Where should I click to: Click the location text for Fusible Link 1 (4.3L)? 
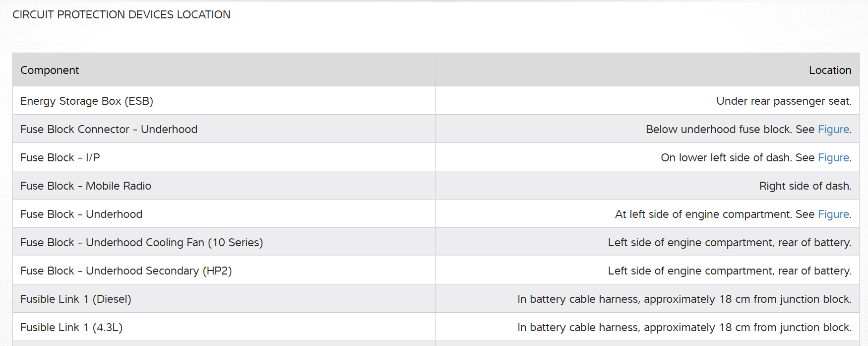[x=684, y=328]
